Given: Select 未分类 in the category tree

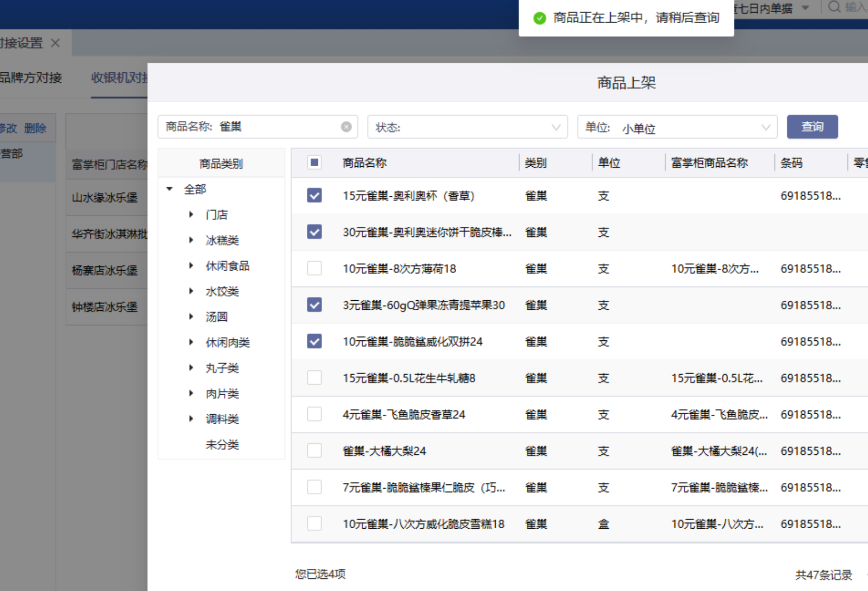Looking at the screenshot, I should pyautogui.click(x=222, y=444).
